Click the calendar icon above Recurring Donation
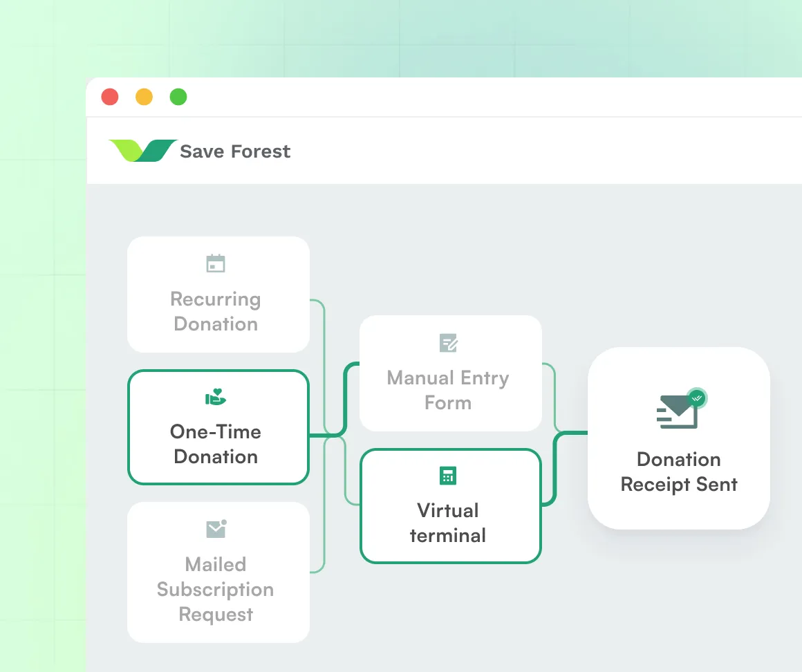Screen dimensions: 802x672 pos(216,263)
